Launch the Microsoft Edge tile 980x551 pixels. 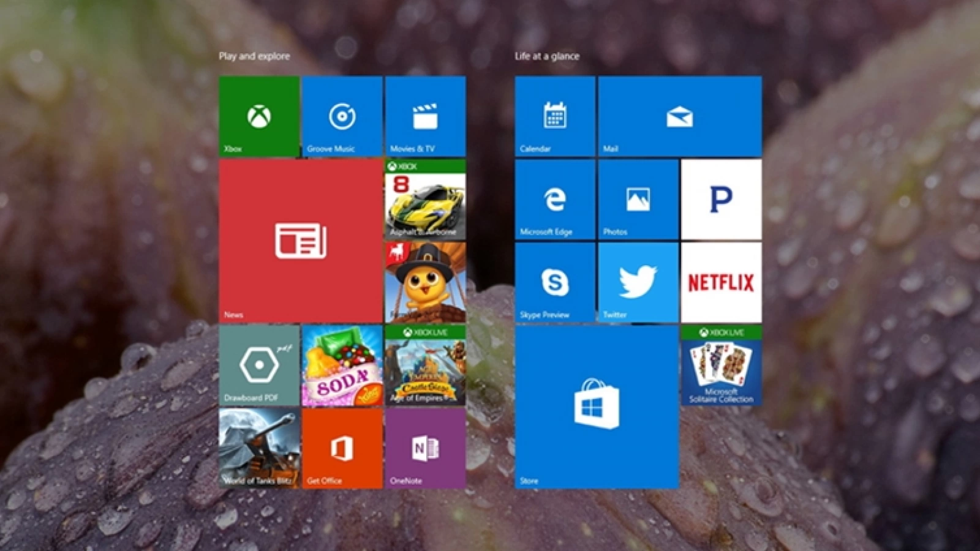[x=556, y=200]
